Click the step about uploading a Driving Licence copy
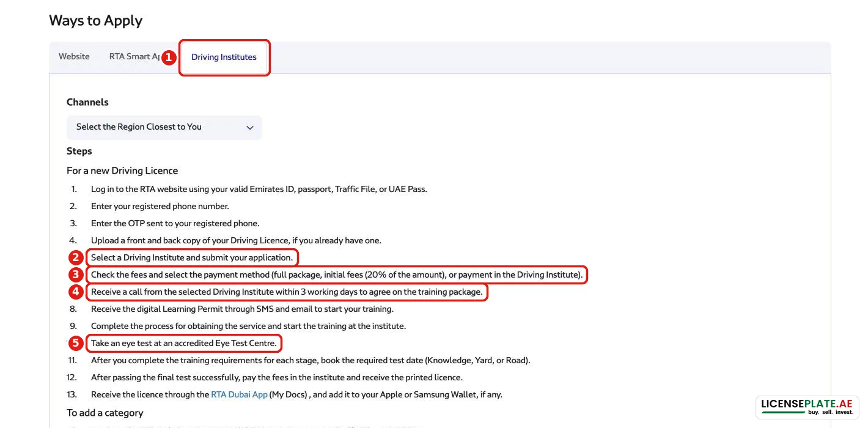The width and height of the screenshot is (868, 428). (x=236, y=240)
